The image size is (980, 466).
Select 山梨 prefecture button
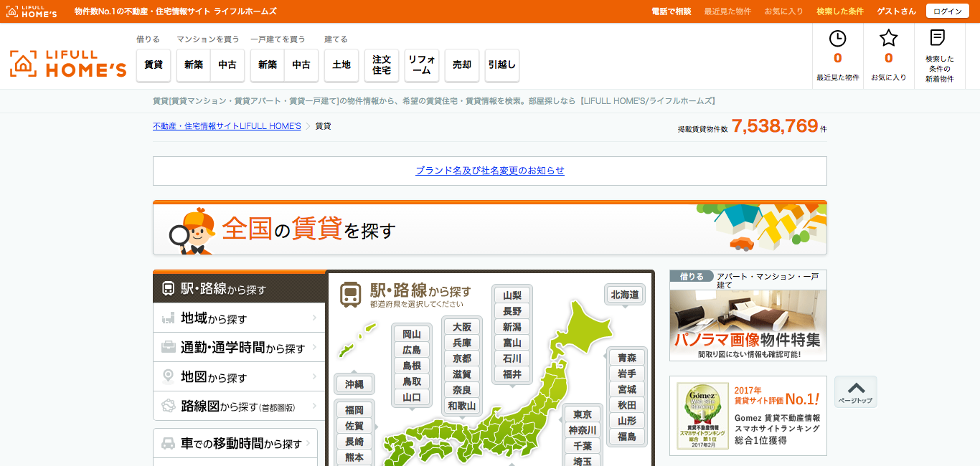click(x=512, y=295)
